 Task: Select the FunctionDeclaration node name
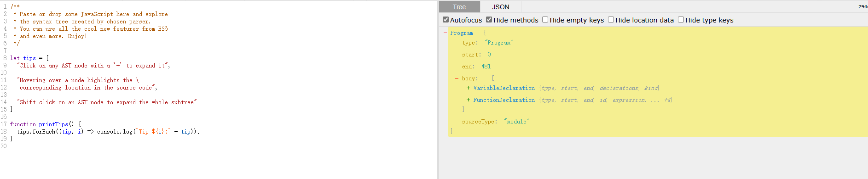504,100
